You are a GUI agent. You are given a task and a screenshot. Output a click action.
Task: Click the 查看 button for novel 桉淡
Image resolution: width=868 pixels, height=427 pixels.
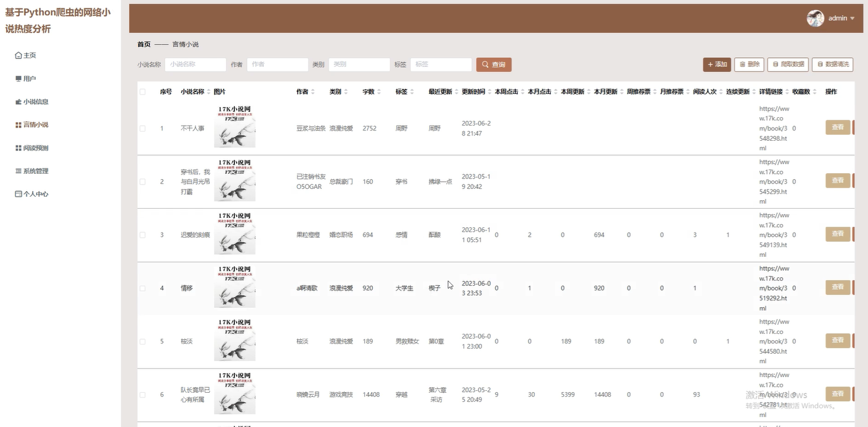click(838, 340)
